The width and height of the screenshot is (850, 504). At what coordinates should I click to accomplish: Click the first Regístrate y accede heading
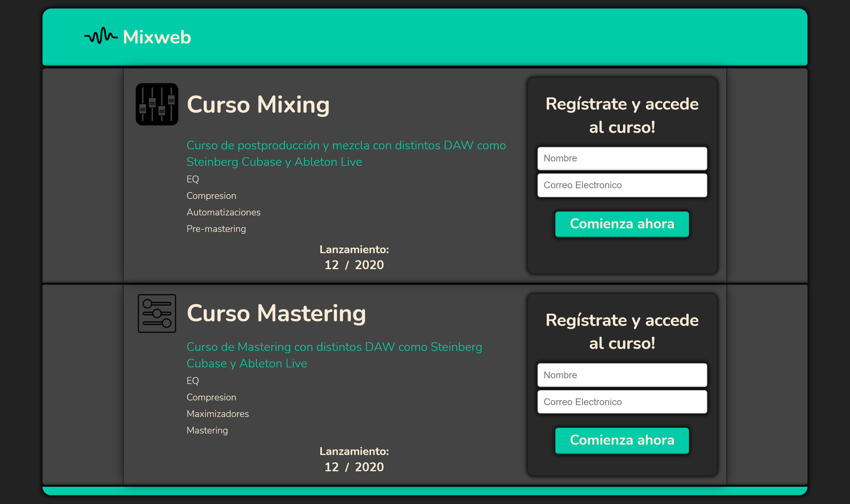pos(622,115)
